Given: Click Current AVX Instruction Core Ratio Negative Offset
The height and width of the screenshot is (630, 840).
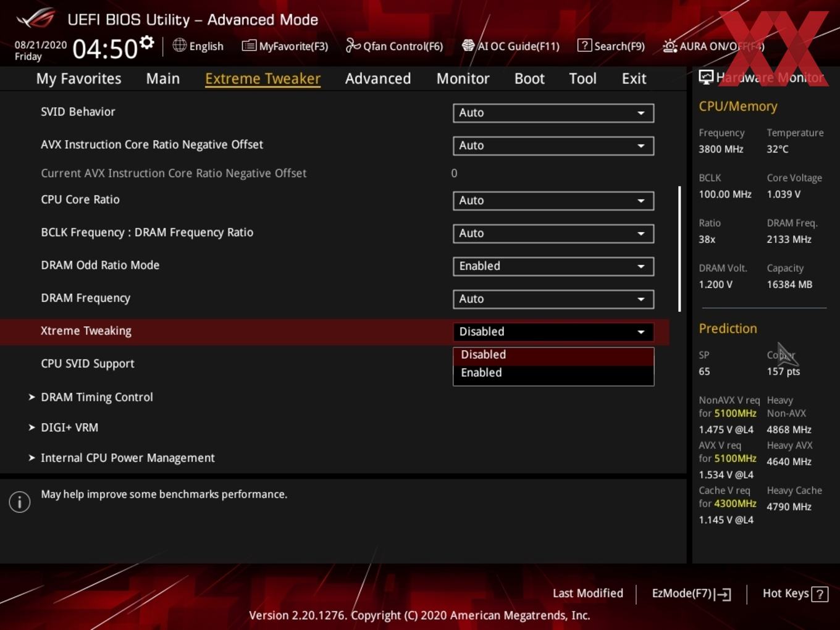Looking at the screenshot, I should [174, 174].
